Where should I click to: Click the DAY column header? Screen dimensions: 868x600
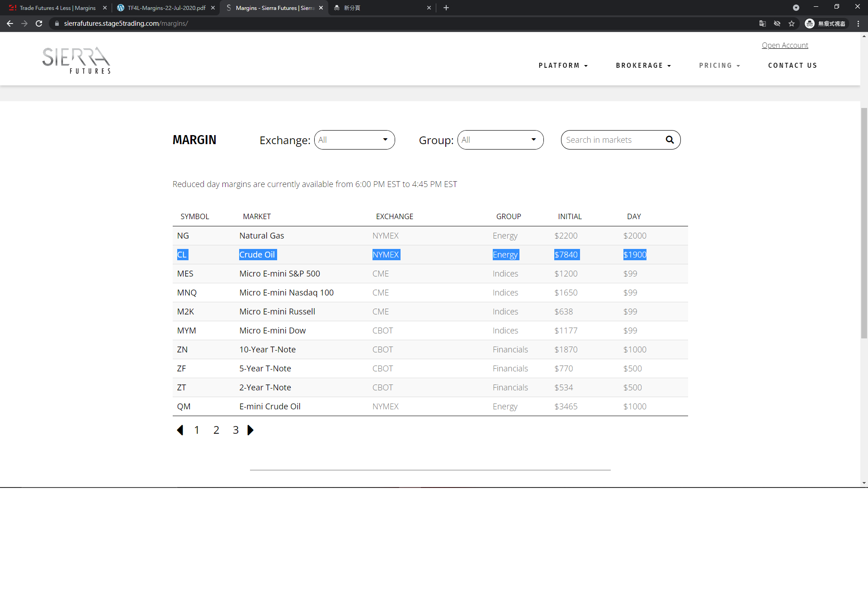tap(634, 216)
